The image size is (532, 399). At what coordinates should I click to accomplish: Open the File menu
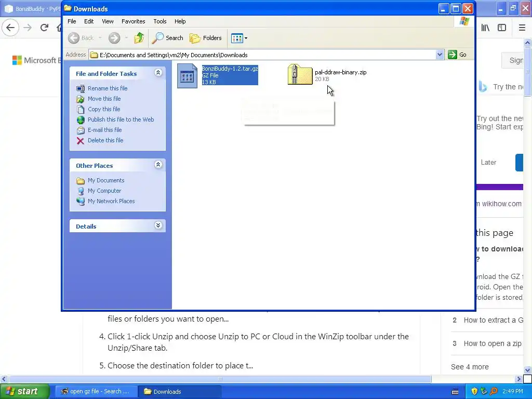click(72, 21)
